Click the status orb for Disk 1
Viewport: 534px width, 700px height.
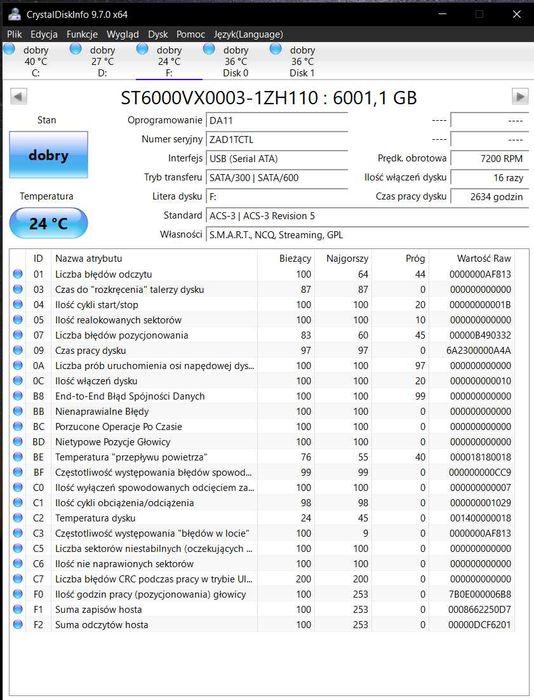point(276,49)
